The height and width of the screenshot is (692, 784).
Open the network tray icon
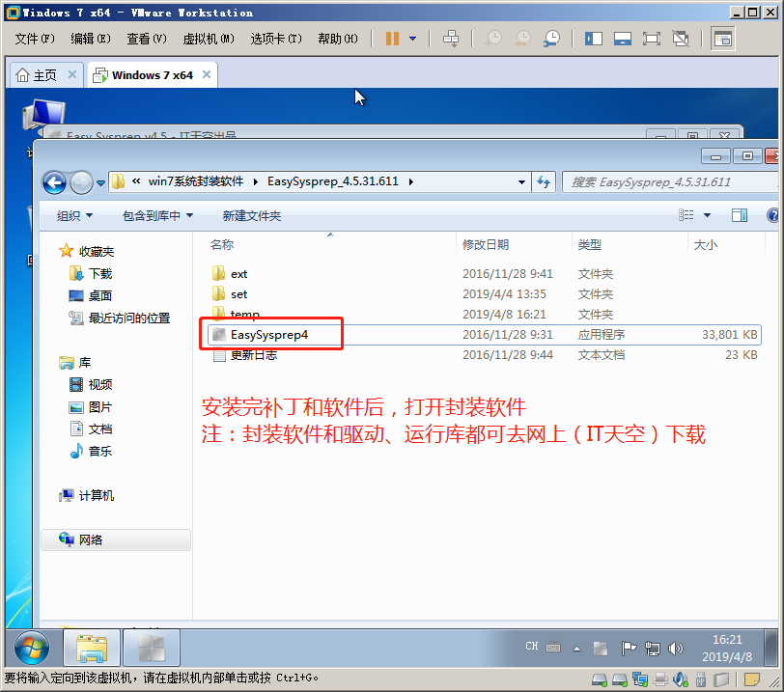pyautogui.click(x=652, y=649)
